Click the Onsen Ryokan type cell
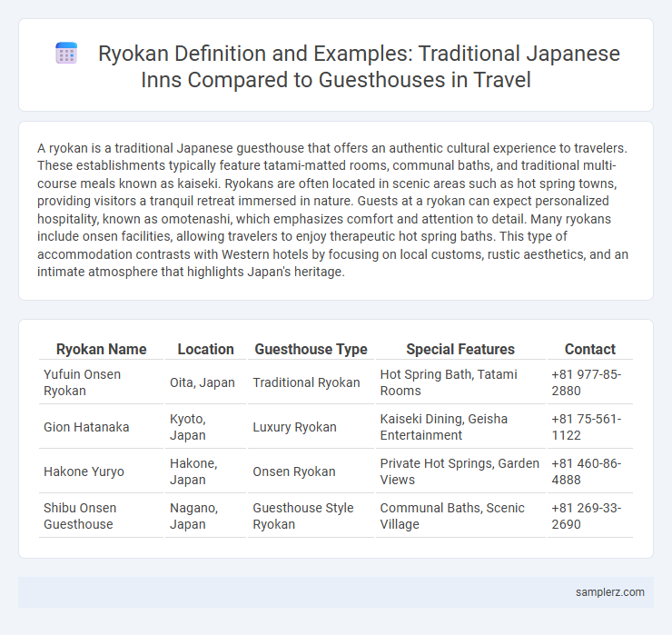 coord(311,471)
